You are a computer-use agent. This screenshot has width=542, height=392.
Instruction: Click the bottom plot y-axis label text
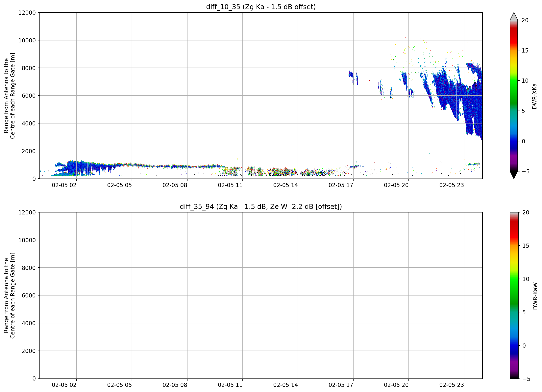pyautogui.click(x=9, y=295)
